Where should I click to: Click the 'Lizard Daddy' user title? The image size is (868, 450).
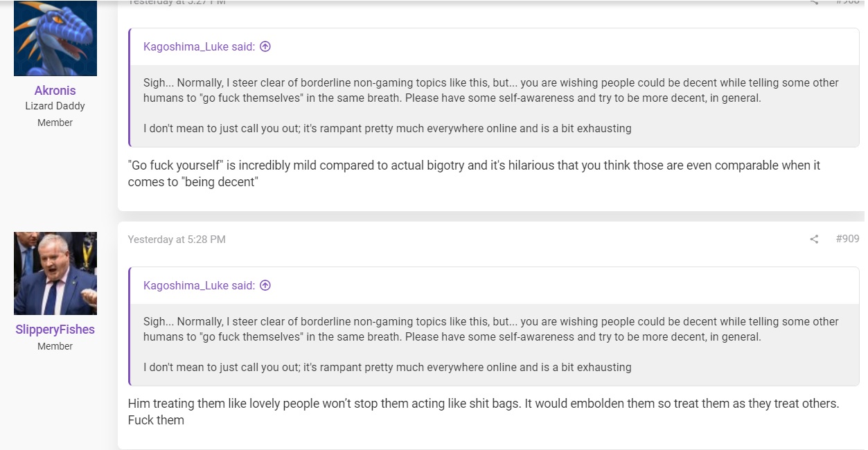click(55, 106)
